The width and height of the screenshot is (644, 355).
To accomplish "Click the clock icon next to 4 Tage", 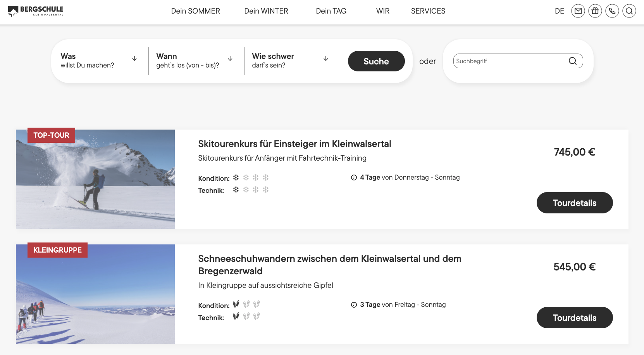I will coord(354,178).
